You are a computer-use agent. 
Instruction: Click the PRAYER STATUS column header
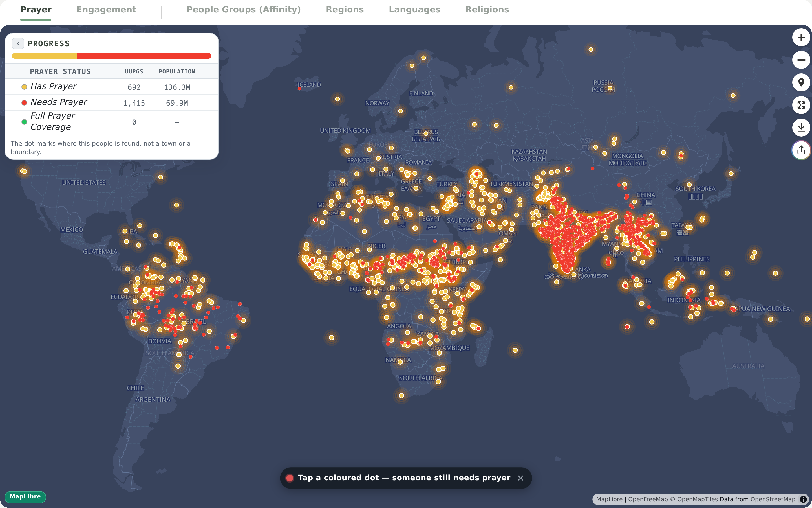click(60, 72)
